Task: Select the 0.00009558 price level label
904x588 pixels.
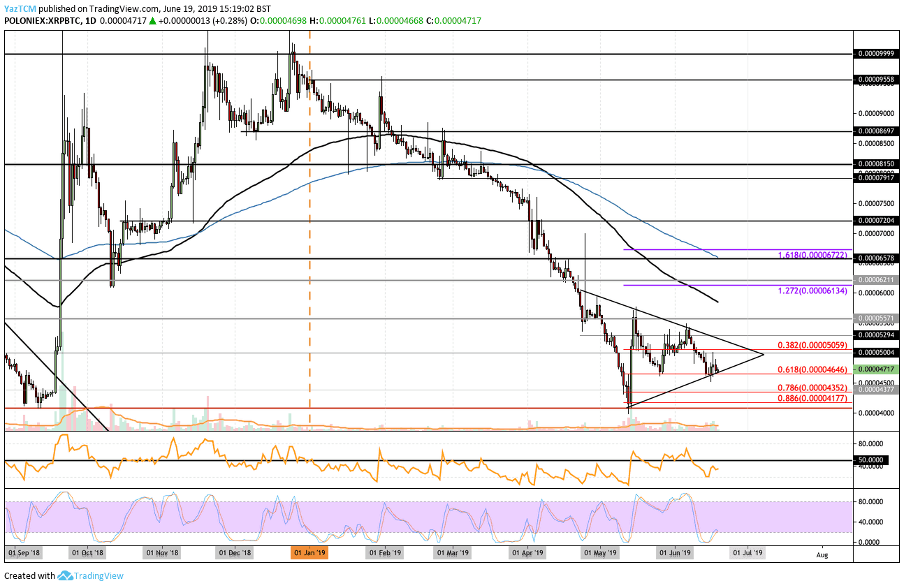Action: [x=877, y=80]
